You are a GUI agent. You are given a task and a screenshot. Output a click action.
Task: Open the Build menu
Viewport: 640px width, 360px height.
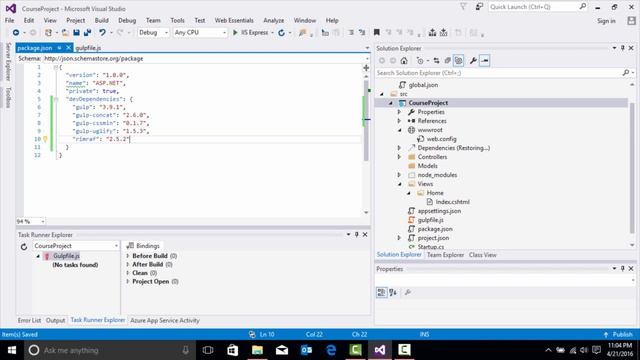[x=102, y=20]
